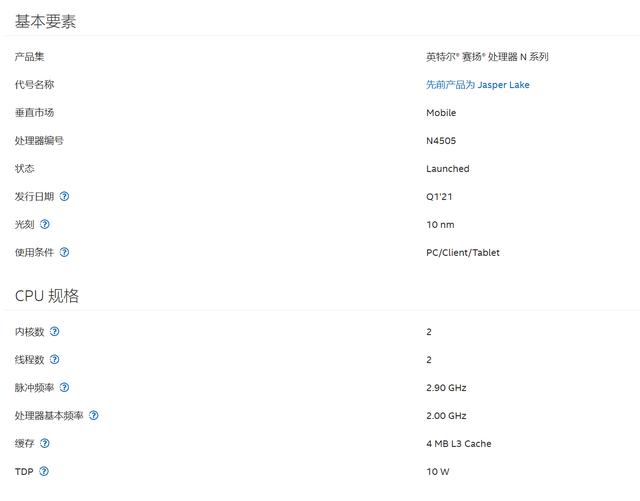
Task: Click the help icon after 处理器基本频率
Action: click(x=94, y=416)
